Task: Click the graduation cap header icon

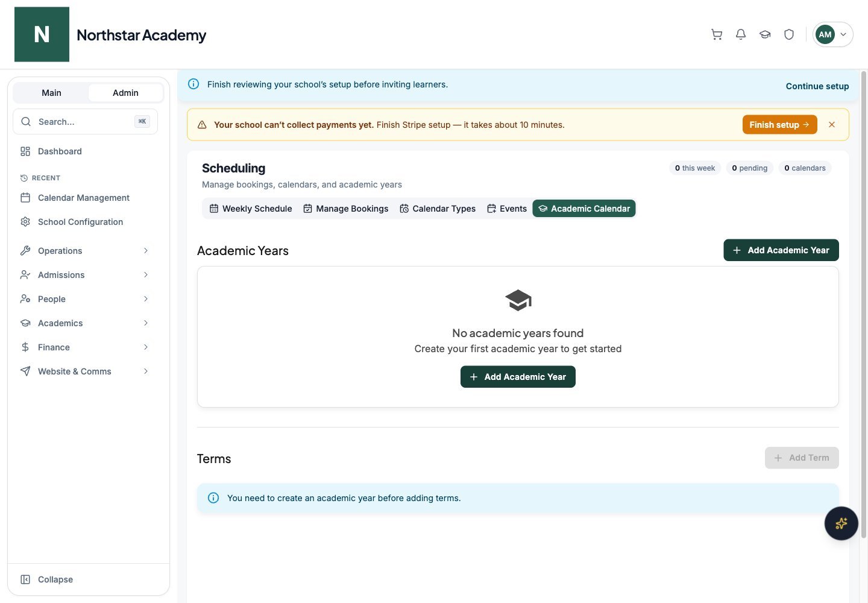Action: 765,34
